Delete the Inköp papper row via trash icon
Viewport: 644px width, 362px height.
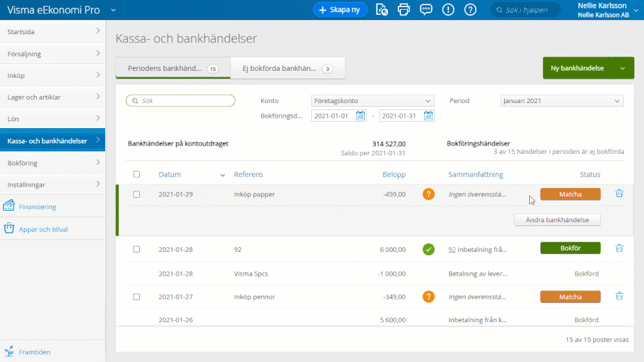(x=619, y=193)
